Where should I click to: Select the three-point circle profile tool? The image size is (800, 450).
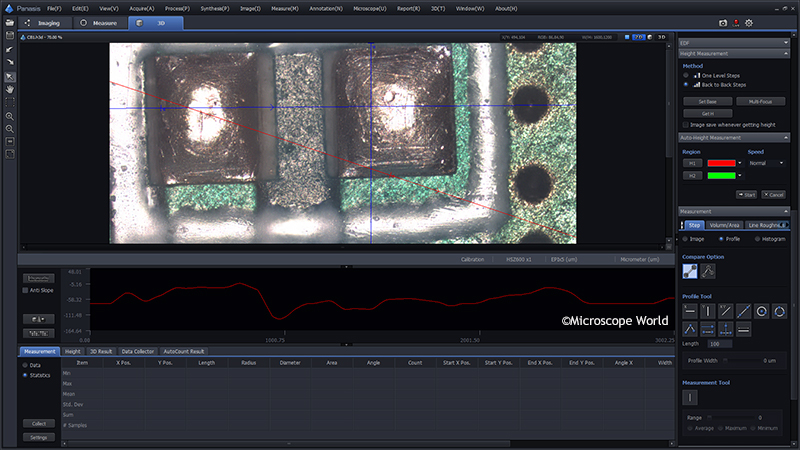pos(779,311)
